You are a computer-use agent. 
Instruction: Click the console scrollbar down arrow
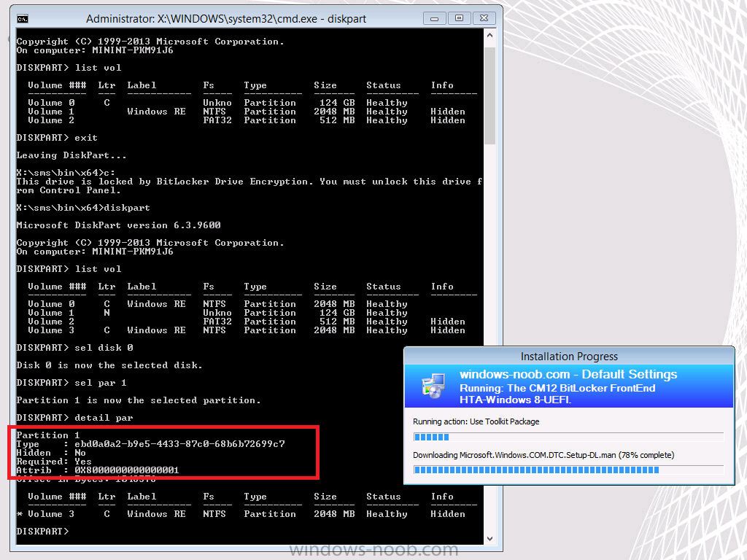(x=489, y=539)
